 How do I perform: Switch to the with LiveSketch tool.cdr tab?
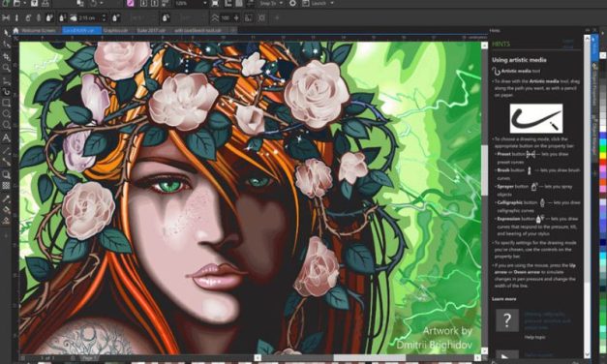(197, 30)
